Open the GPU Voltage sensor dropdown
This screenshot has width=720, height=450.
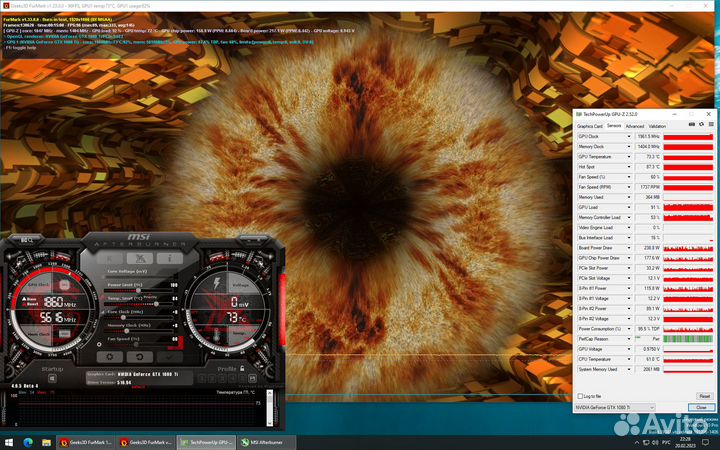629,349
